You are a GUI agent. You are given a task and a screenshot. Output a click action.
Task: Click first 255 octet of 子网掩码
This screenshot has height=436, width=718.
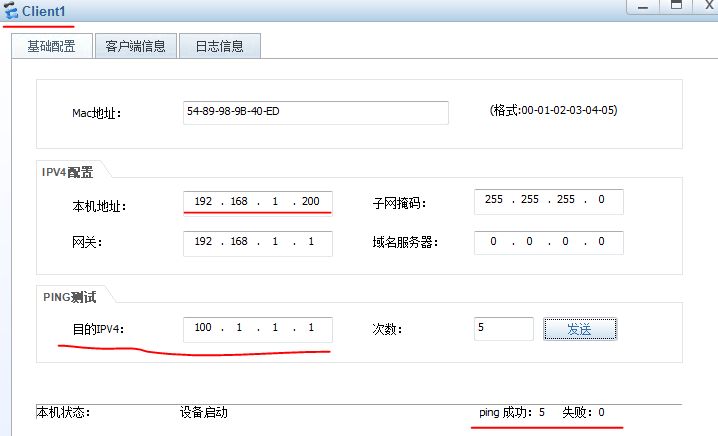click(494, 201)
